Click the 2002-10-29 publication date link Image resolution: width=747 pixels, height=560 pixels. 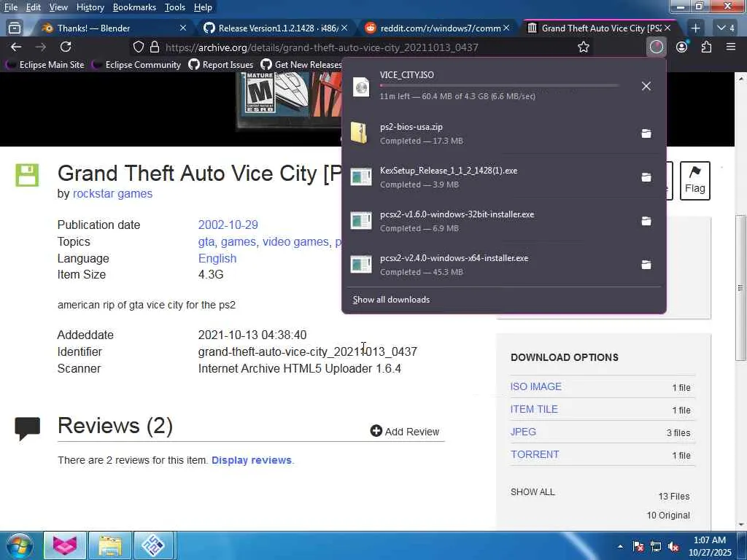coord(228,225)
